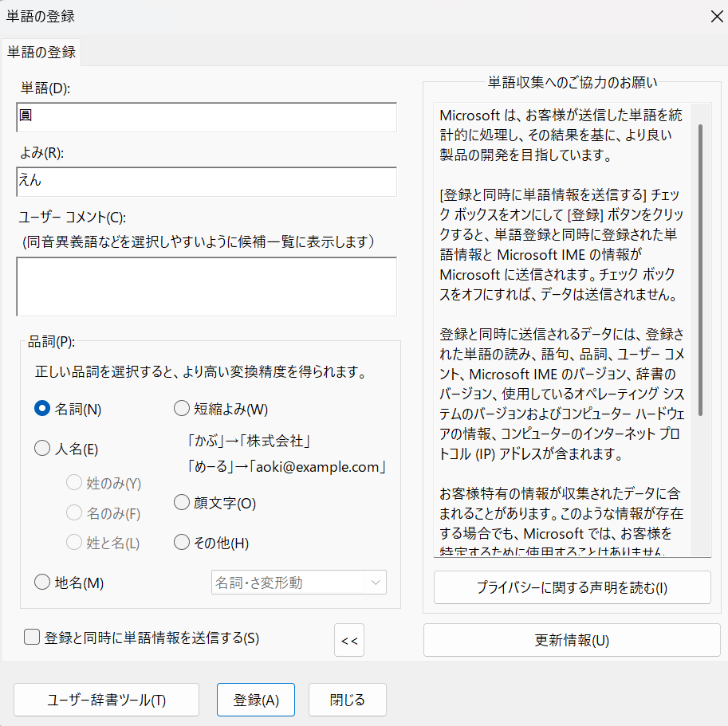This screenshot has width=728, height=726.
Task: Select the その他(H) radio button
Action: point(182,544)
